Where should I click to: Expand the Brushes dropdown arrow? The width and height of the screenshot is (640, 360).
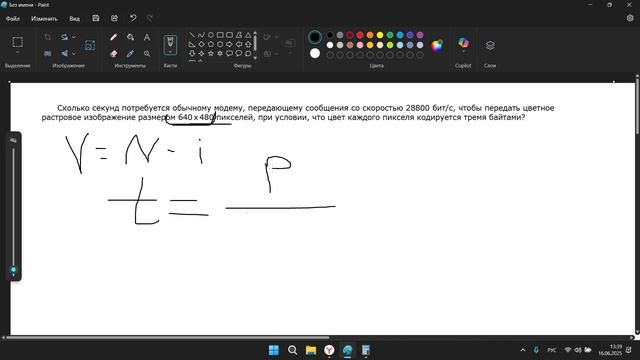[x=170, y=53]
